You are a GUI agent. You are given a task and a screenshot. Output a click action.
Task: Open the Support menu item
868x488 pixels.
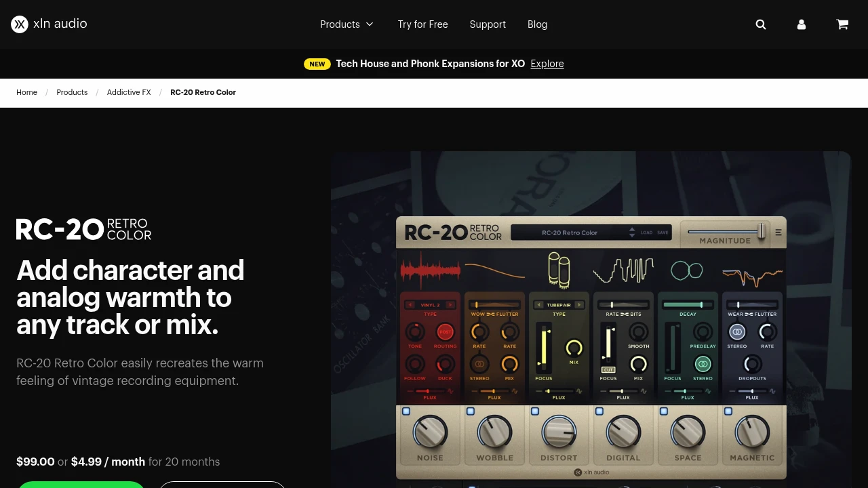click(x=488, y=24)
